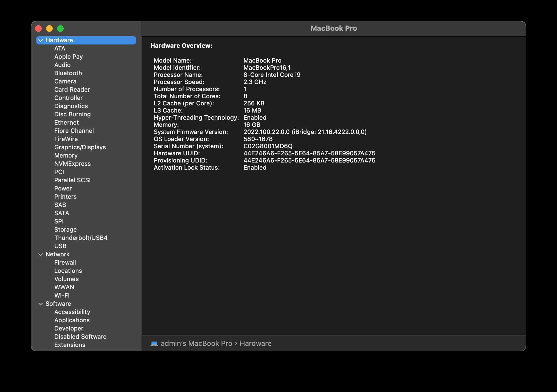Click Processor Name value 8-Core Intel Core i9
557x392 pixels.
pos(272,75)
